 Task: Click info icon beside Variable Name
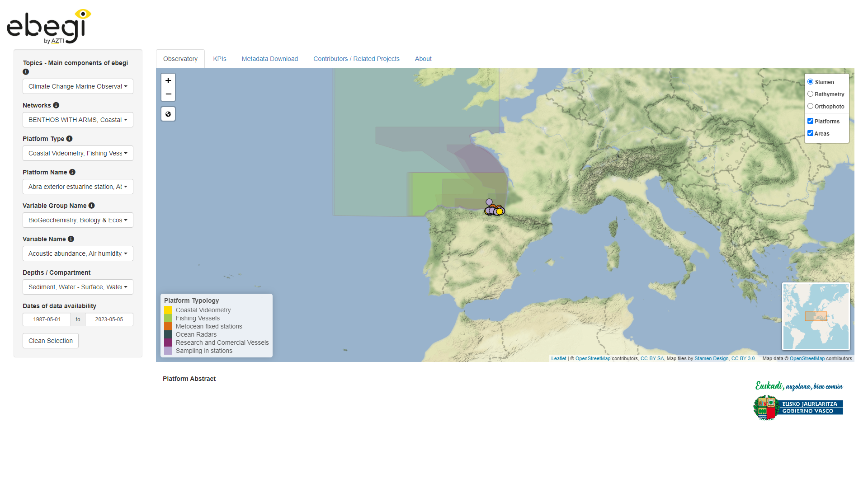coord(71,239)
